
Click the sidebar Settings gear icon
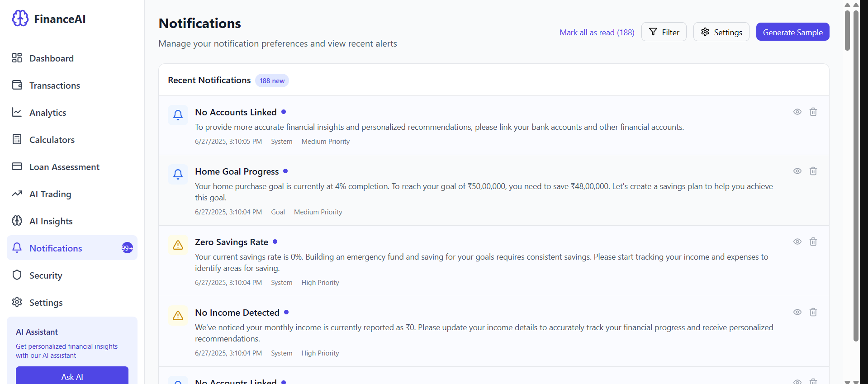pyautogui.click(x=17, y=302)
